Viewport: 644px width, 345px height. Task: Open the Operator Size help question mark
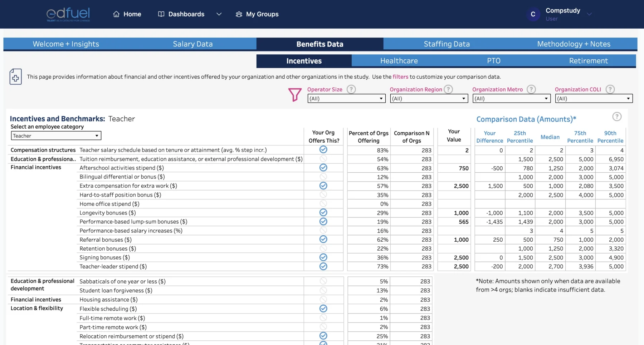[351, 89]
